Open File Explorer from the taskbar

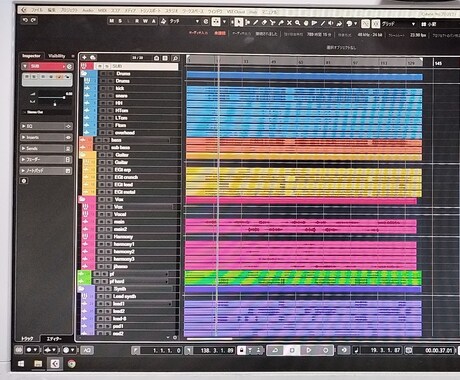(38, 364)
